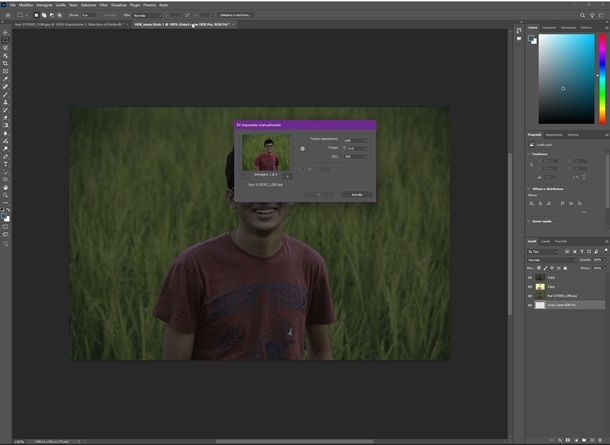Select the Crop tool
610x445 pixels.
tap(6, 63)
